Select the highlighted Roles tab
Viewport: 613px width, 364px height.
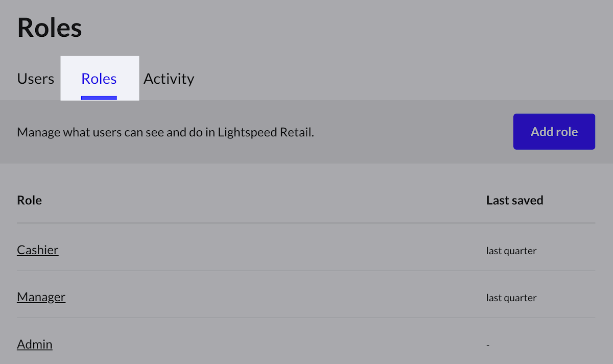click(99, 79)
